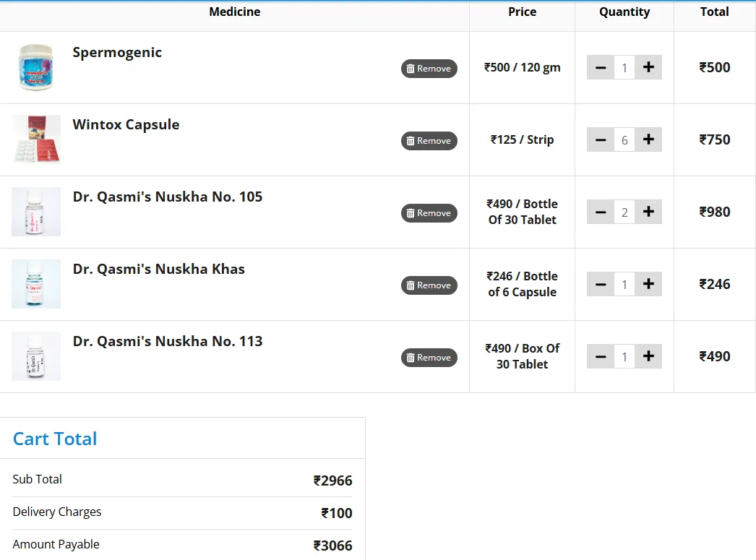Remove Dr. Qasmi's Nuskha Khas item
Viewport: 756px width, 560px height.
429,285
